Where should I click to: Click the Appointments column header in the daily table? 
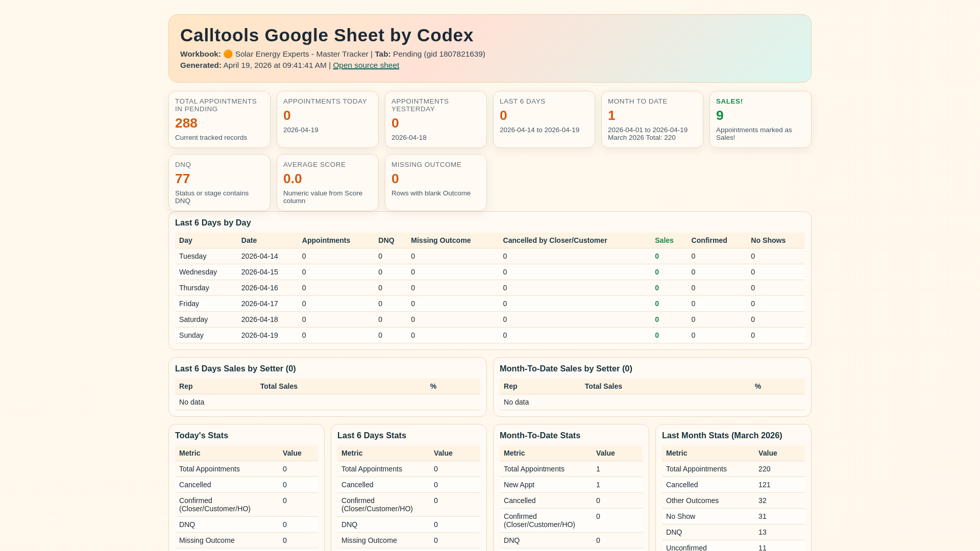point(326,240)
